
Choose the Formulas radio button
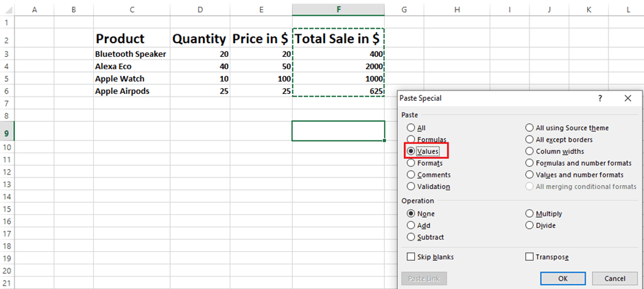coord(412,139)
